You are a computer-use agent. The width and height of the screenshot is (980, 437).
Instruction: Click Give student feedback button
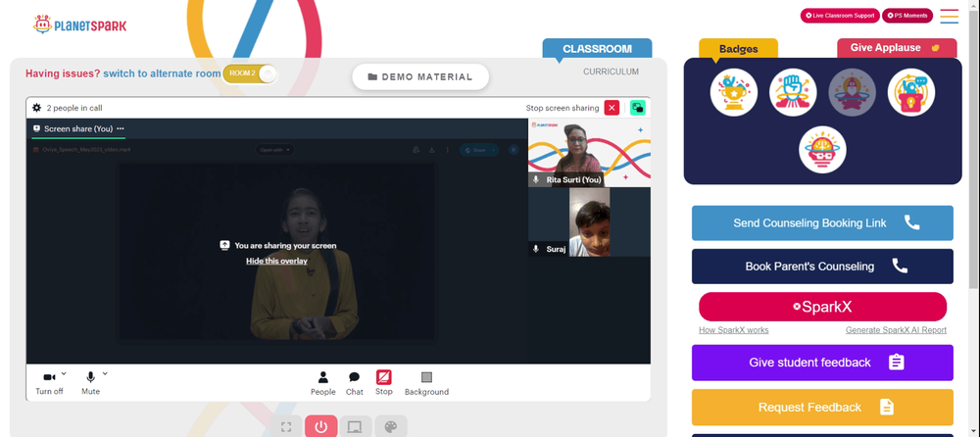coord(822,363)
